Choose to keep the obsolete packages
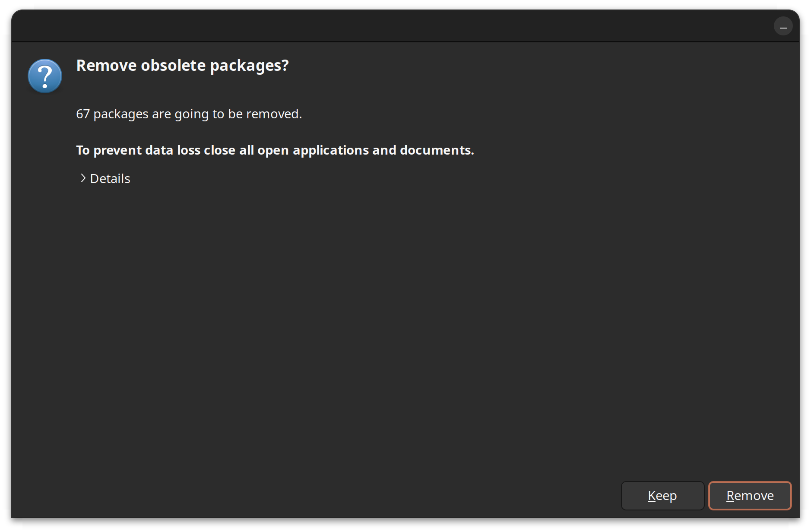811x532 pixels. coord(662,496)
